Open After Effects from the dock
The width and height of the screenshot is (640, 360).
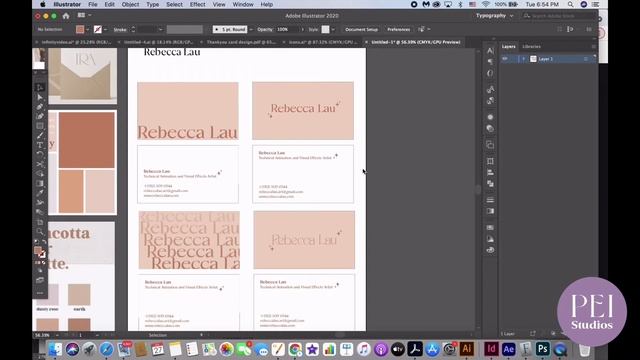[509, 349]
